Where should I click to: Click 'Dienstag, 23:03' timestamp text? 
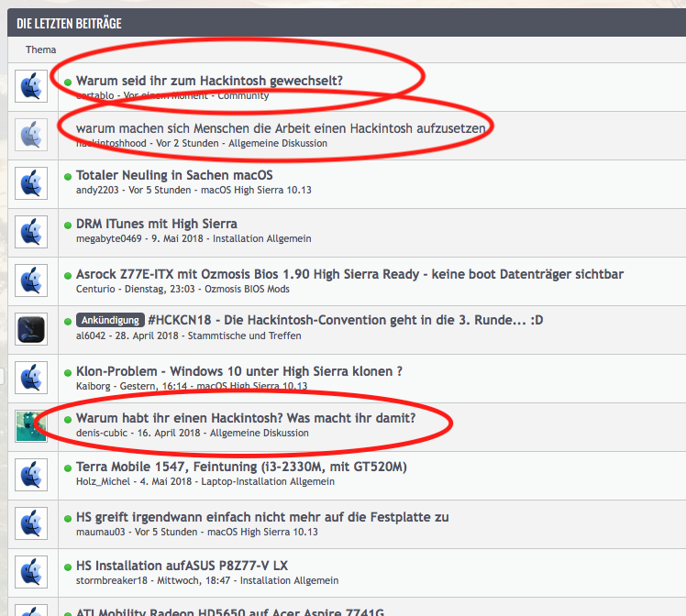160,289
